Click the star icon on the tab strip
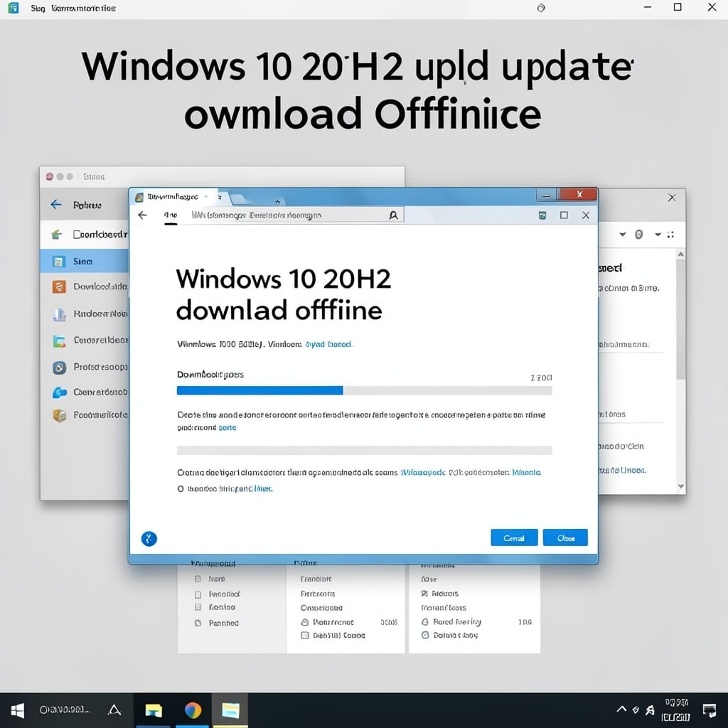Image resolution: width=728 pixels, height=728 pixels. coord(278,202)
